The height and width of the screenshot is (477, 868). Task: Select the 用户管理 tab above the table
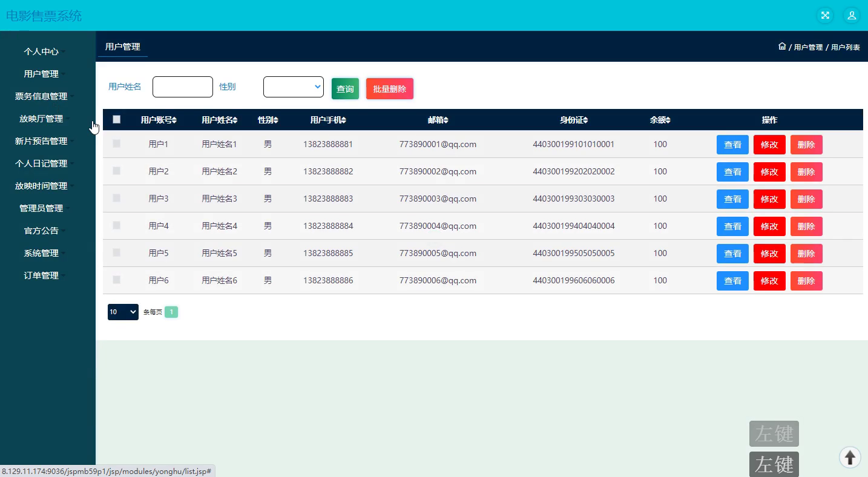pyautogui.click(x=123, y=47)
